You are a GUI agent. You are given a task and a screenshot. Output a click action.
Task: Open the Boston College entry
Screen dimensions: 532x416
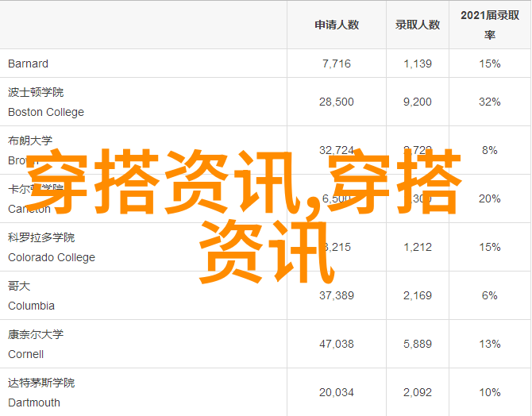(x=46, y=112)
